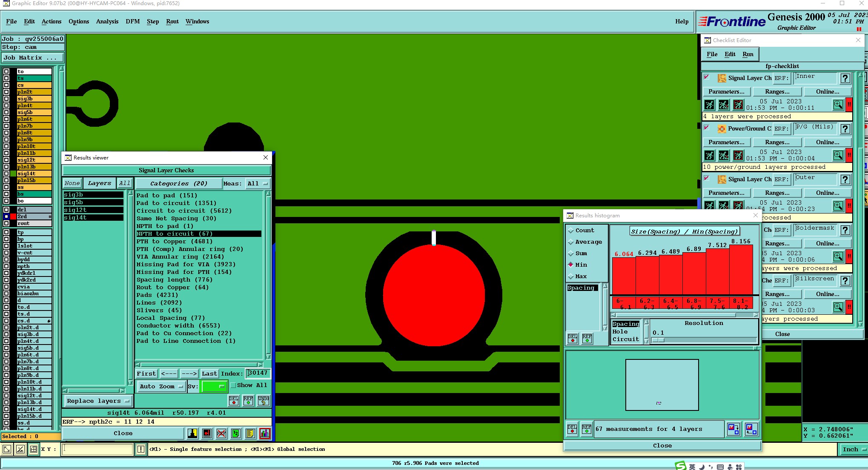868x470 pixels.
Task: Uncheck the Power/Ground checklist item checkbox
Action: click(707, 128)
